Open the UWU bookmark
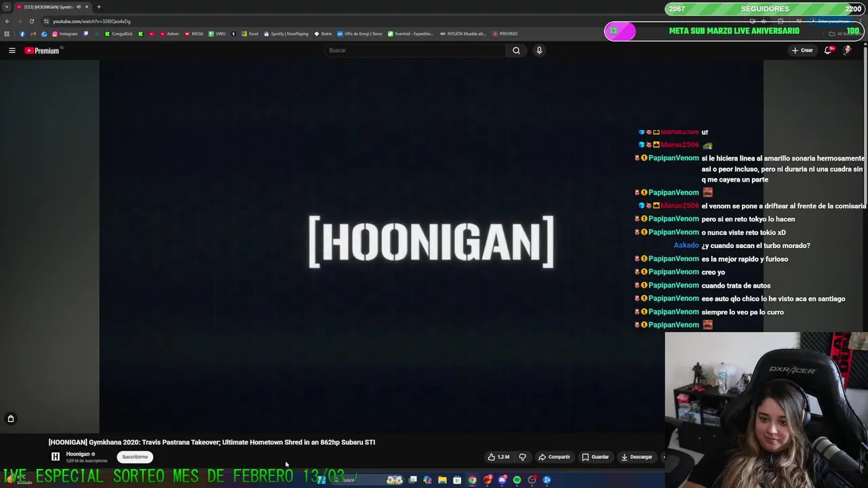Screen dimensions: 868x488 pos(217,34)
